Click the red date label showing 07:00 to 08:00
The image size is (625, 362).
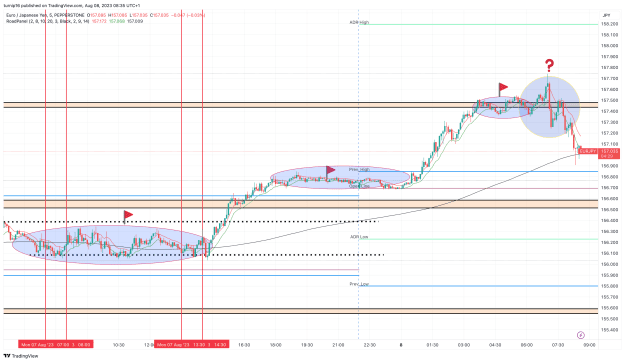tap(56, 344)
